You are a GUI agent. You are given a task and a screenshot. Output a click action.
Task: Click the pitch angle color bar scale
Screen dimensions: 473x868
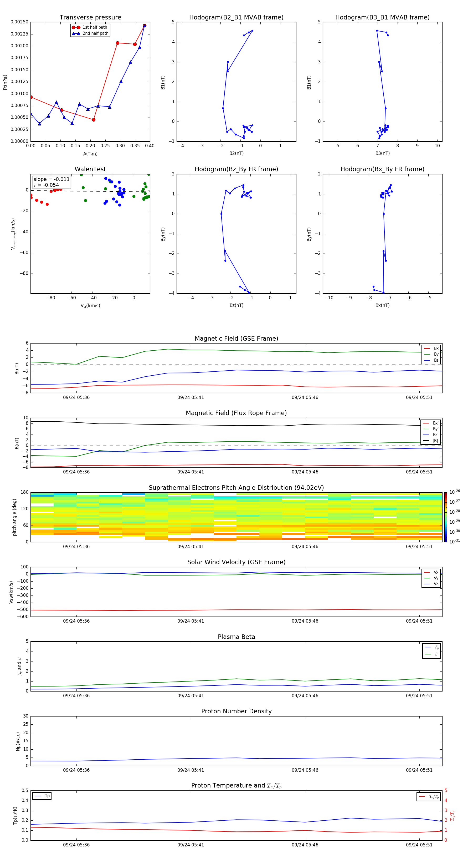[446, 517]
